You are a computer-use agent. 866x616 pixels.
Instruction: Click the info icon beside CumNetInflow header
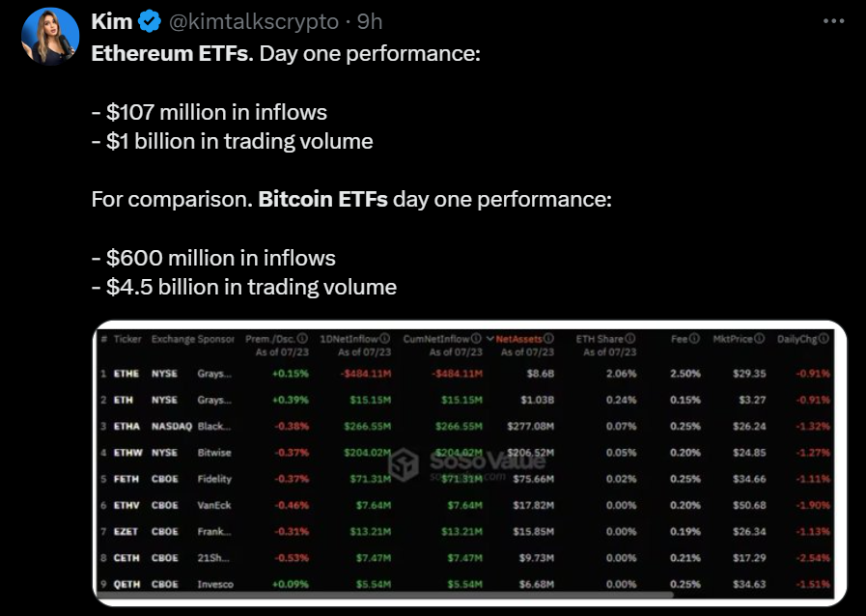tap(476, 338)
